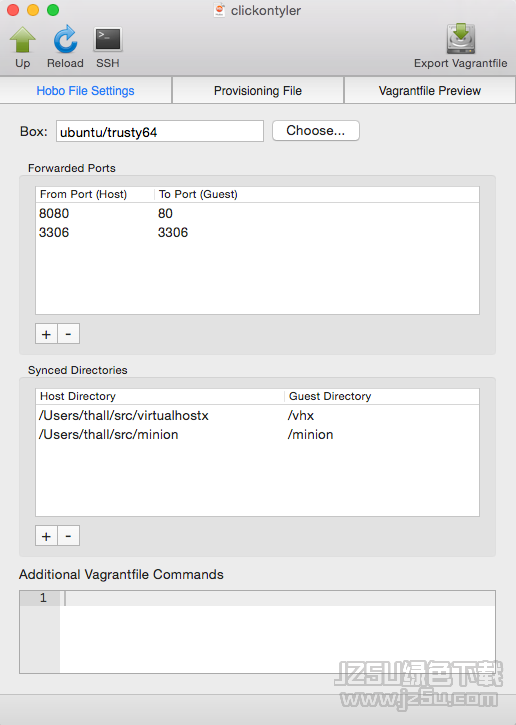Switch to the Provisioning File tab
Image resolution: width=516 pixels, height=725 pixels.
258,91
